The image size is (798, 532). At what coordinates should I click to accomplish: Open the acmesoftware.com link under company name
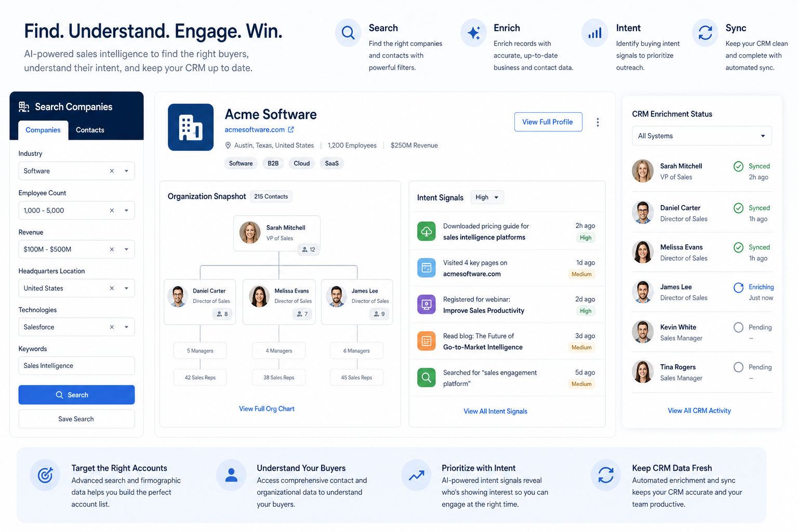(255, 130)
